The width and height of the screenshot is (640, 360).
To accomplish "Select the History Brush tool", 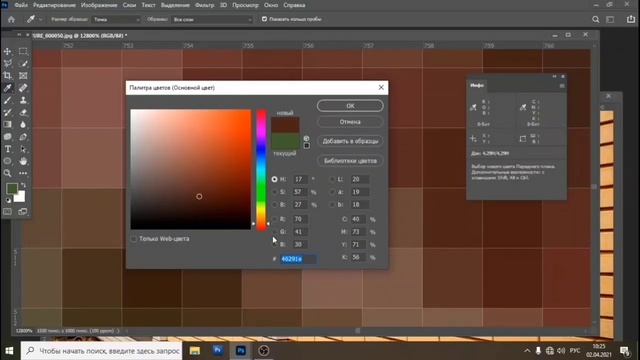I will (7, 112).
